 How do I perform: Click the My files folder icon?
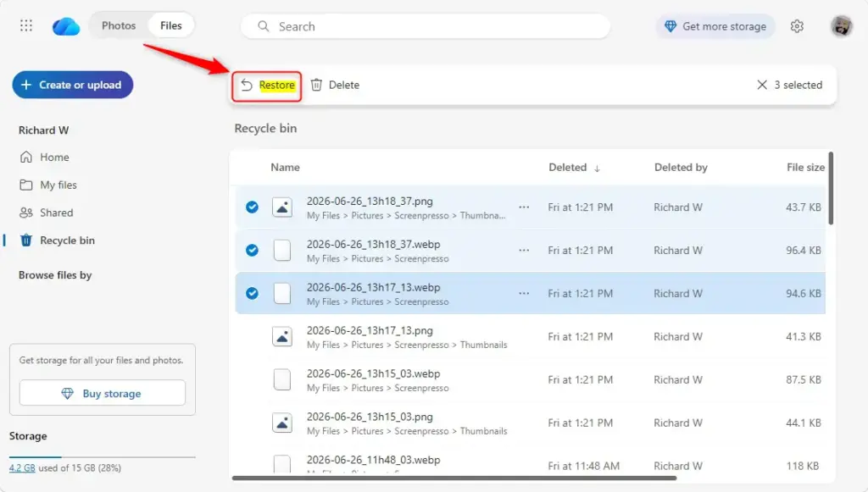(26, 185)
